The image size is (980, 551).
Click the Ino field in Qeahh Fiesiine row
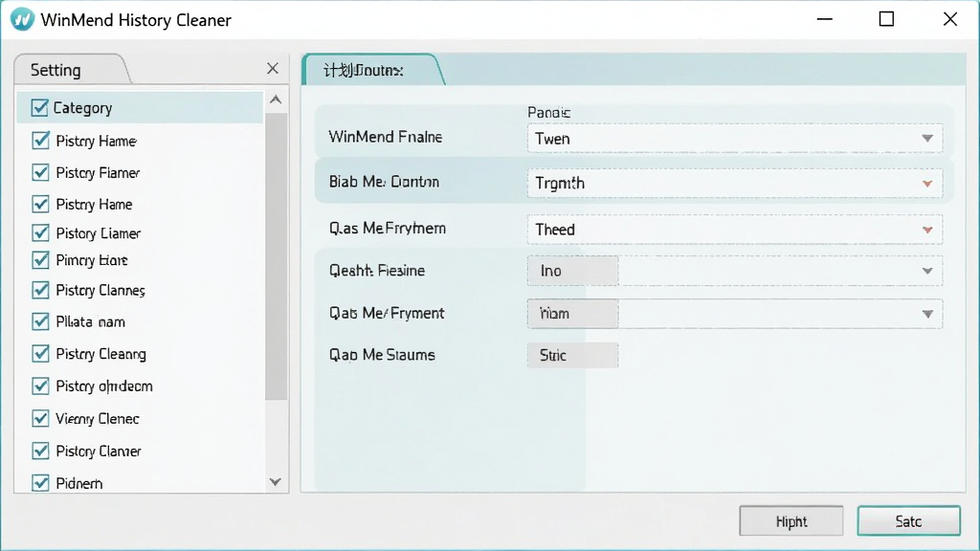(x=572, y=271)
